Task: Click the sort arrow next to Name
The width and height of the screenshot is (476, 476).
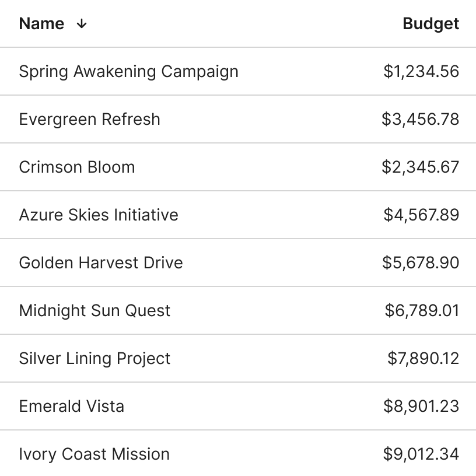Action: tap(82, 24)
